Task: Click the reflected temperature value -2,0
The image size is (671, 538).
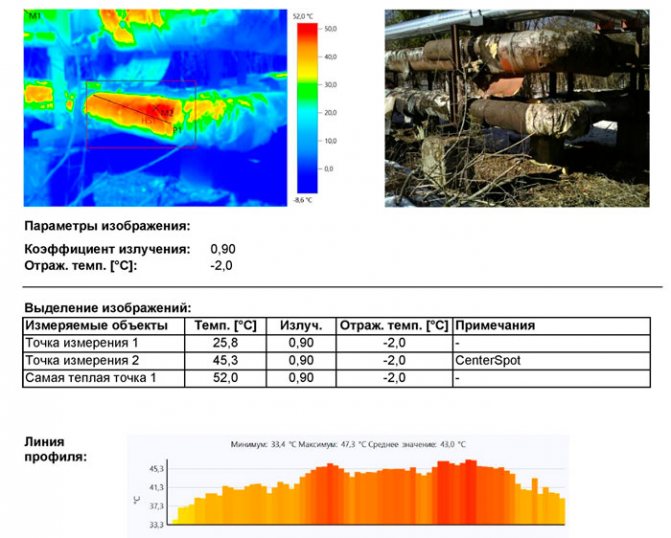Action: tap(220, 265)
